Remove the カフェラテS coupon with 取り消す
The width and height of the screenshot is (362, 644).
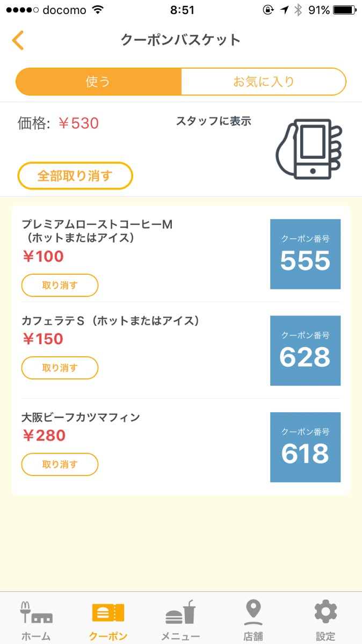[60, 368]
